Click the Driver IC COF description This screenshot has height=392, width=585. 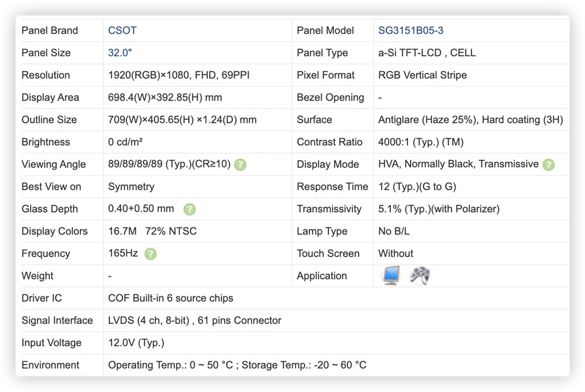pos(171,298)
